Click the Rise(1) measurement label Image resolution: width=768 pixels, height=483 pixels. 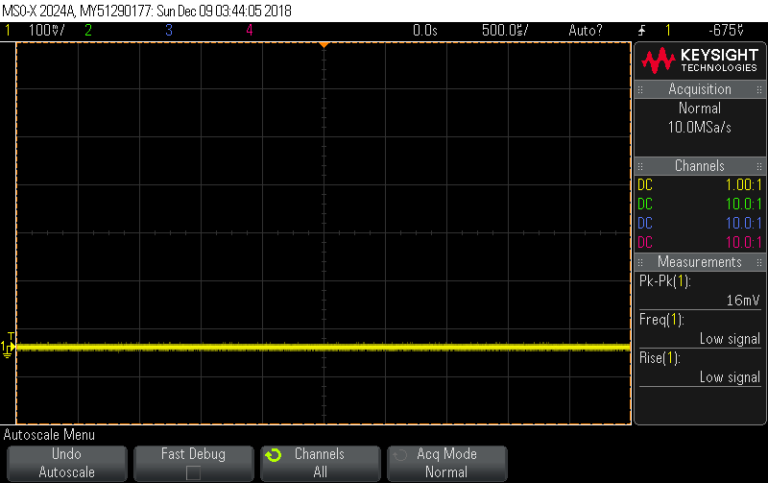click(660, 358)
